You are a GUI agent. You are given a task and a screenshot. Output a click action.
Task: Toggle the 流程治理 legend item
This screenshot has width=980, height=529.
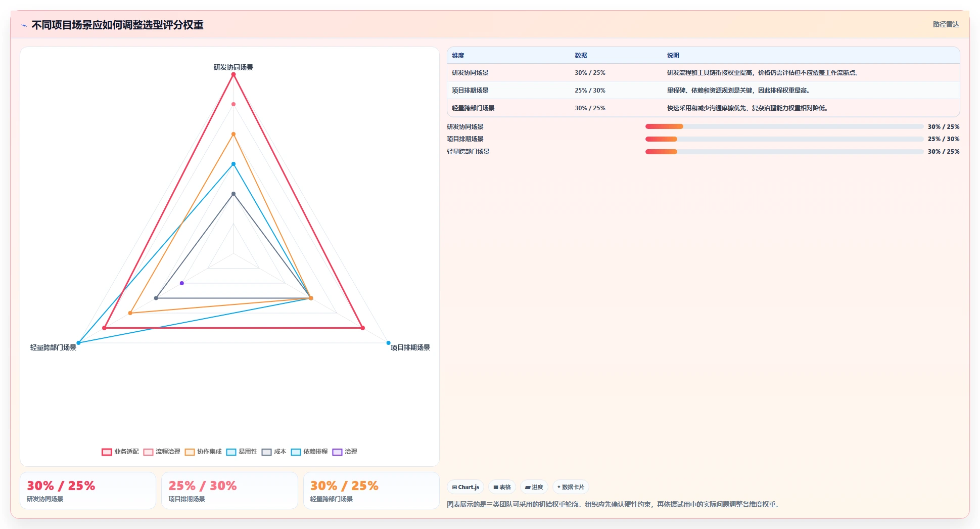(x=162, y=452)
